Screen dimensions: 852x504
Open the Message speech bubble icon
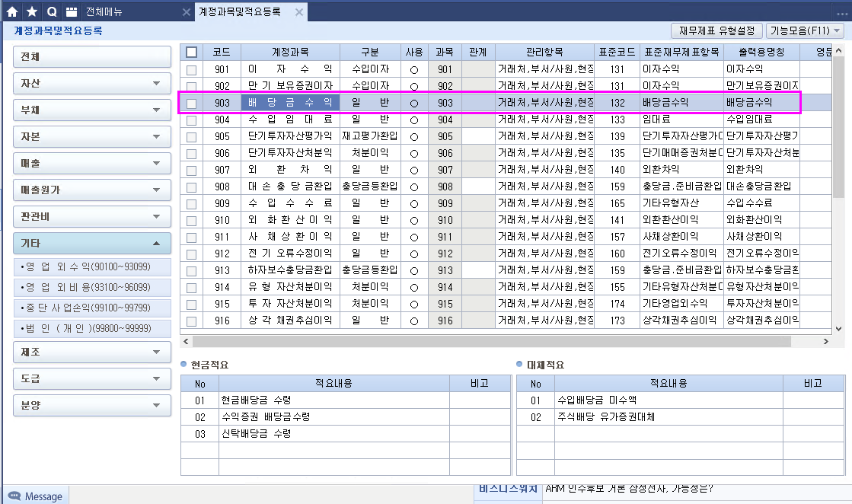click(x=14, y=496)
